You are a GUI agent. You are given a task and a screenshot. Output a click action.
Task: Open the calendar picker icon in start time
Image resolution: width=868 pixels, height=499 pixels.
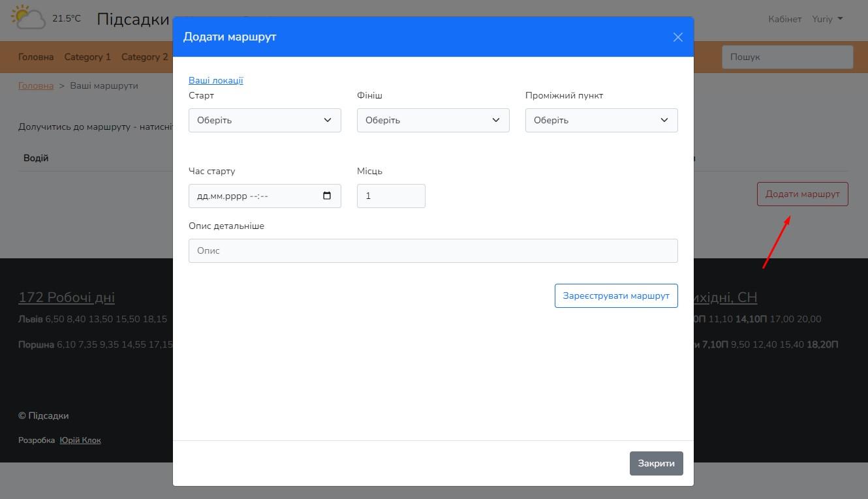(327, 196)
